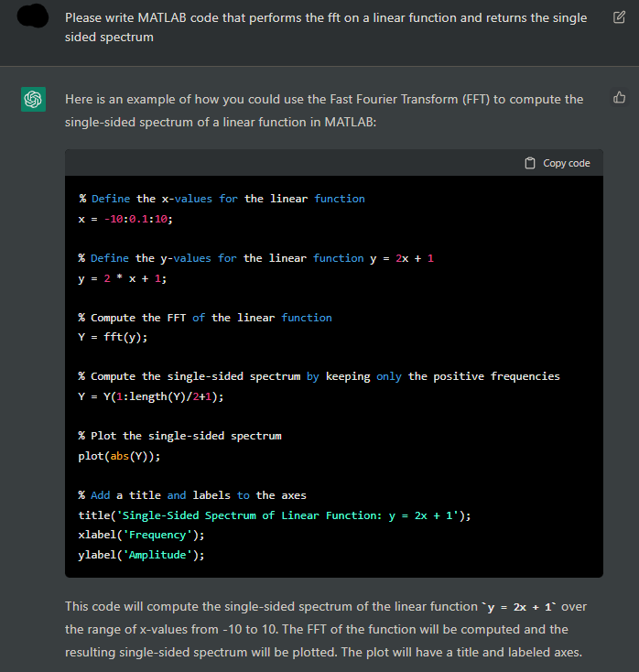Click the comment '% Compute the FFT of the linear function'
The width and height of the screenshot is (639, 672).
[205, 318]
